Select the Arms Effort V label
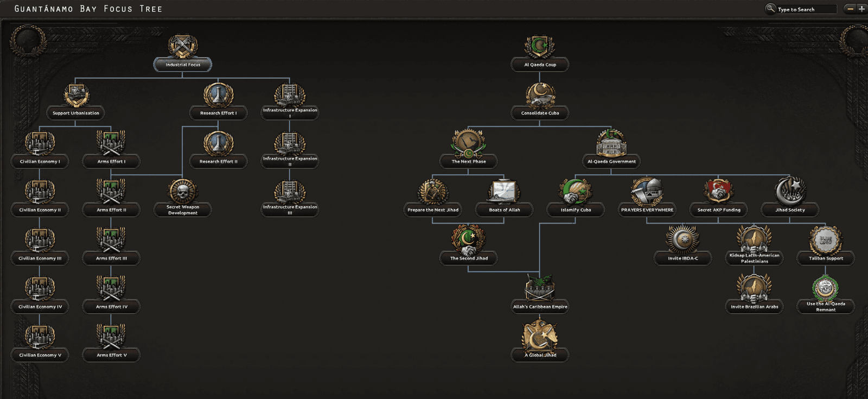 (x=111, y=355)
